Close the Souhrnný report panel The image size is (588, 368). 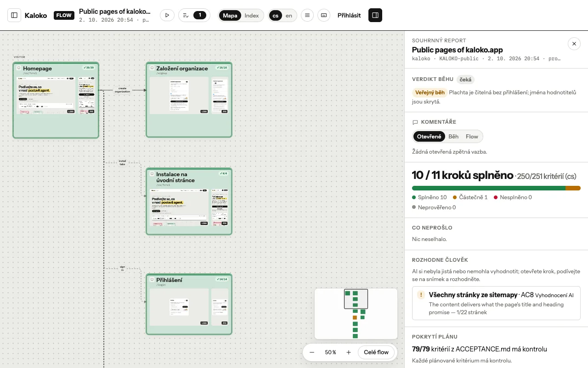click(x=574, y=43)
